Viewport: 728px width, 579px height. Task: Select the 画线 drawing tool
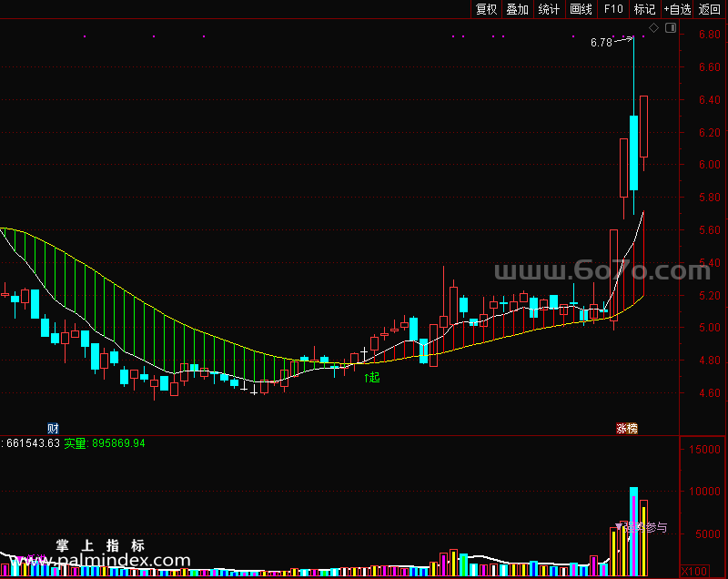click(x=581, y=9)
